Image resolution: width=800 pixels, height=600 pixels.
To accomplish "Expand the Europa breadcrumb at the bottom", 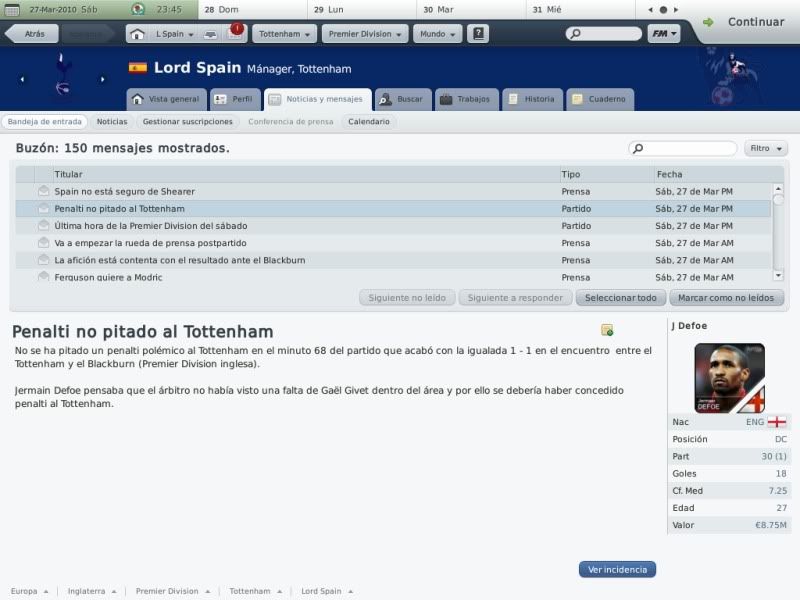I will coord(29,591).
